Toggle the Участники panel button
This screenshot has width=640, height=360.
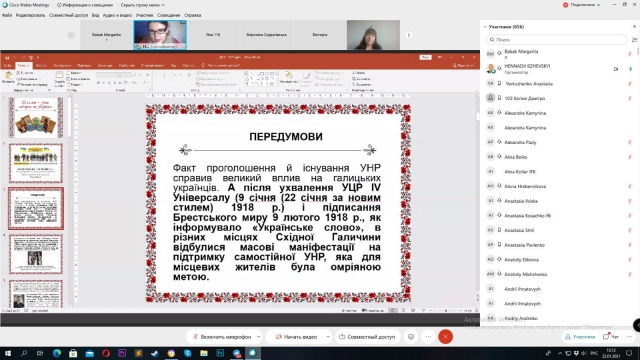[x=580, y=337]
